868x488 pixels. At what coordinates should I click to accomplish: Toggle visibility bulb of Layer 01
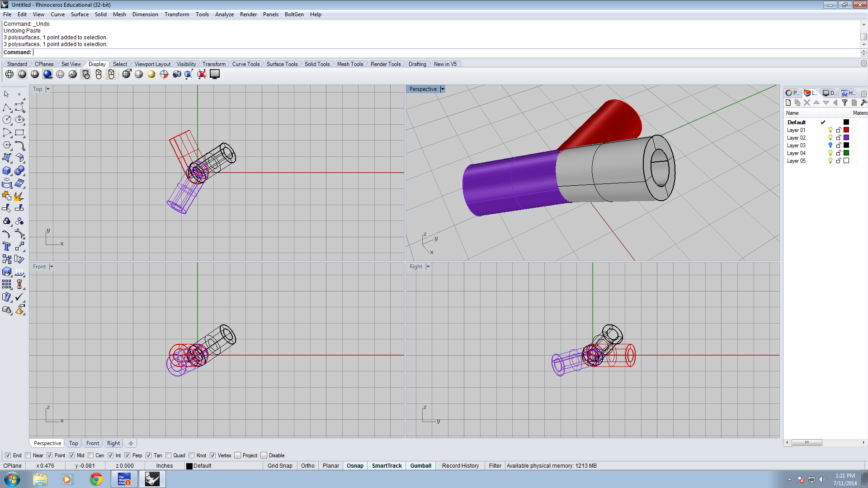coord(830,130)
